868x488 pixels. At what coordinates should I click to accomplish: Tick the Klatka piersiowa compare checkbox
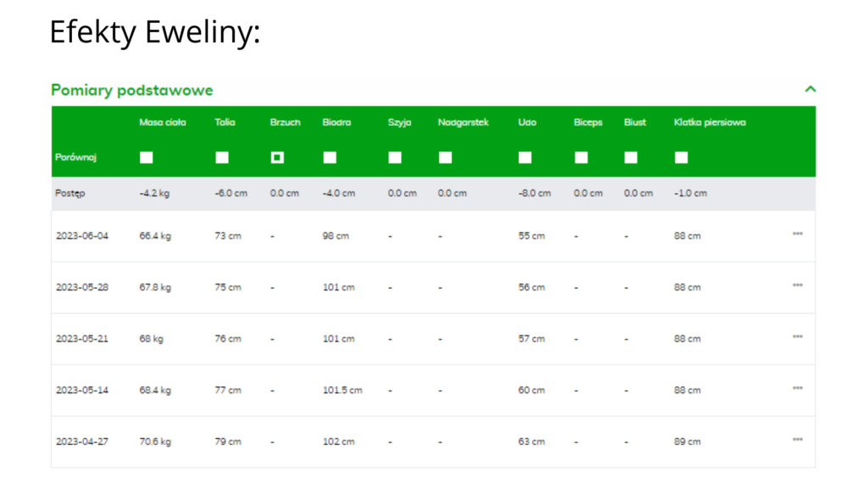point(681,158)
